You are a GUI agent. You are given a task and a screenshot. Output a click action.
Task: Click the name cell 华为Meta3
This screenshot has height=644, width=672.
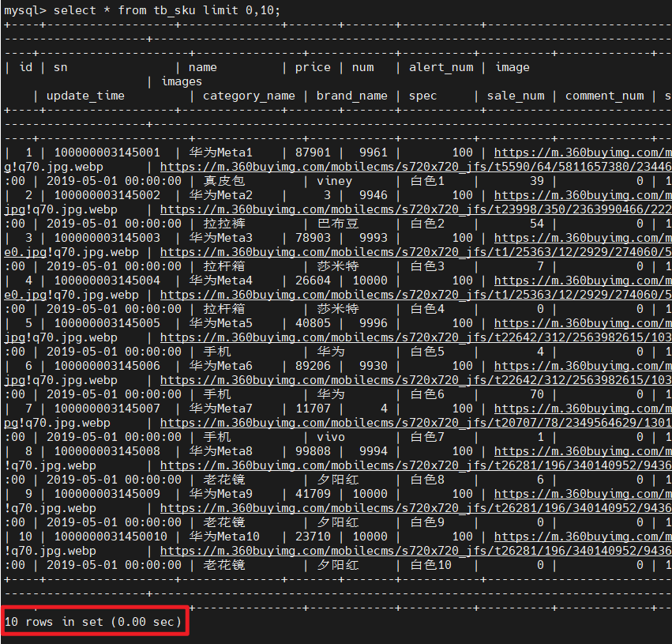pos(220,238)
